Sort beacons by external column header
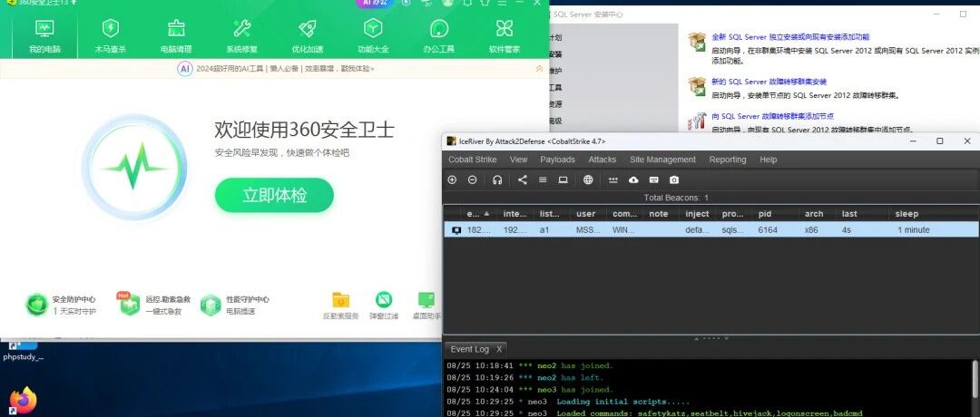This screenshot has height=417, width=980. [x=480, y=214]
